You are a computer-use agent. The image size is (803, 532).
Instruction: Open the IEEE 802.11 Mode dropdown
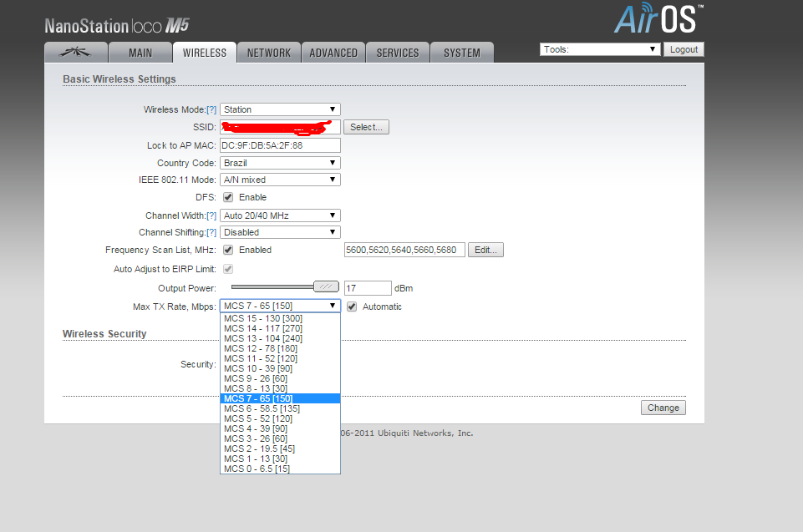(x=280, y=180)
